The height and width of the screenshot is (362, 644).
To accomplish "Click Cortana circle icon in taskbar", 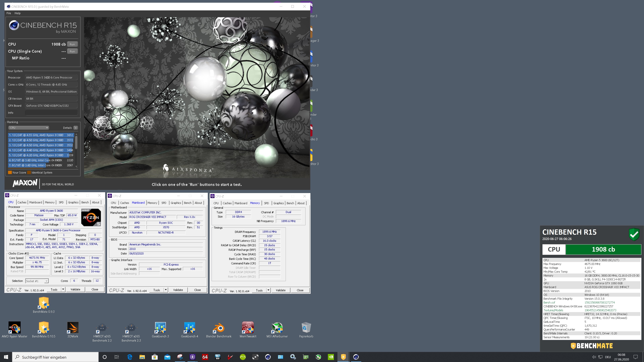I will pos(105,357).
